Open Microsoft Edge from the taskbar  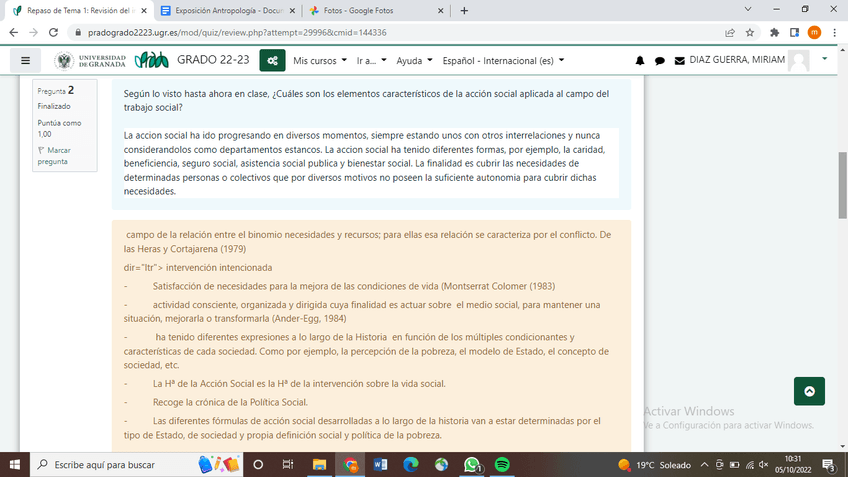[410, 465]
